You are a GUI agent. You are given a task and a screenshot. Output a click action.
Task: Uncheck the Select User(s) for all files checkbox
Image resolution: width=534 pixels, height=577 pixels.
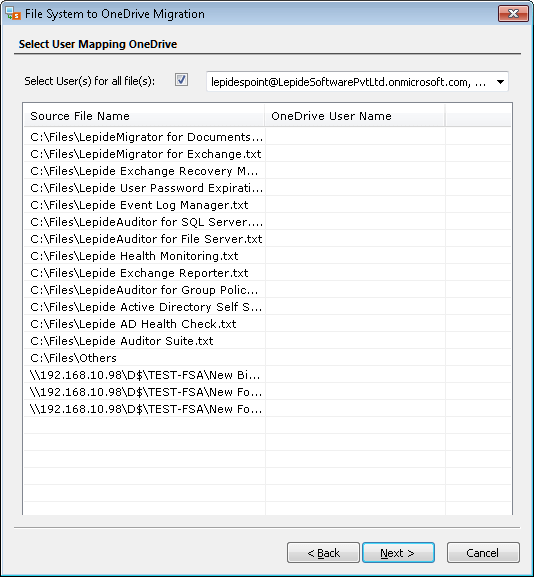pyautogui.click(x=181, y=80)
